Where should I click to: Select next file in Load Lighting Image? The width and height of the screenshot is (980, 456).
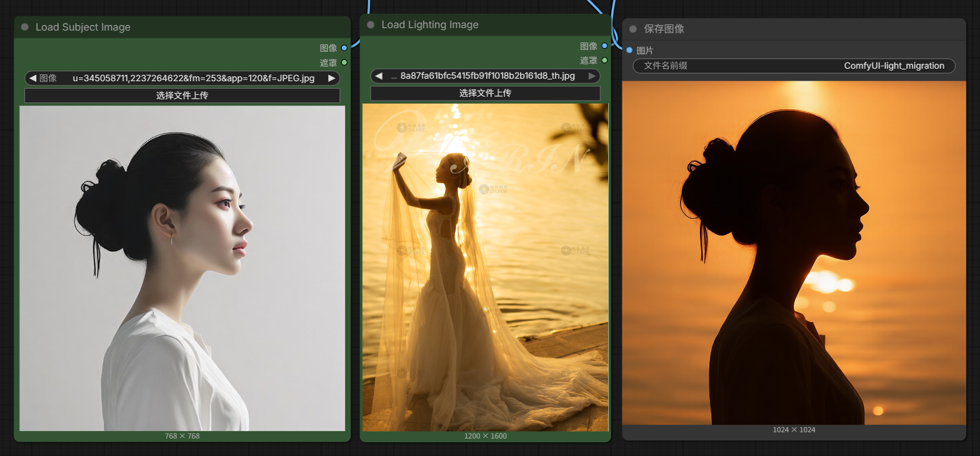591,76
